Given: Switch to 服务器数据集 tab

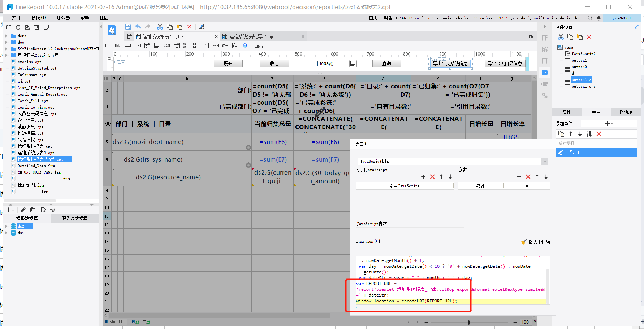Looking at the screenshot, I should [74, 218].
